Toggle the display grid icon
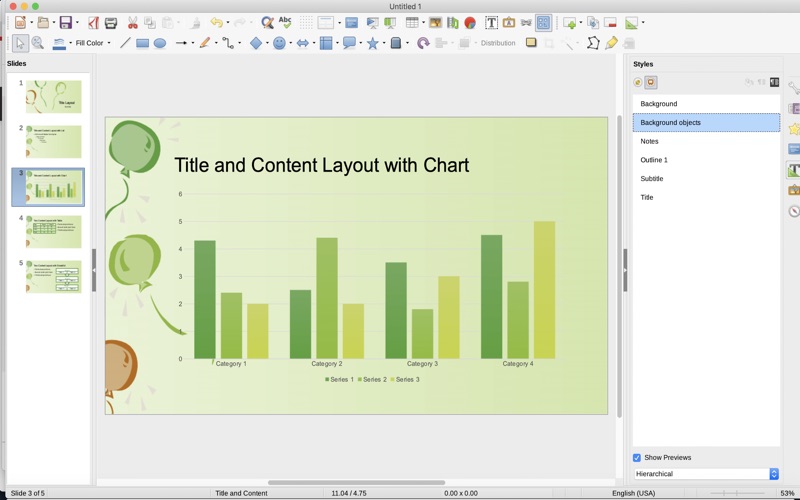Image resolution: width=800 pixels, height=500 pixels. coord(306,22)
